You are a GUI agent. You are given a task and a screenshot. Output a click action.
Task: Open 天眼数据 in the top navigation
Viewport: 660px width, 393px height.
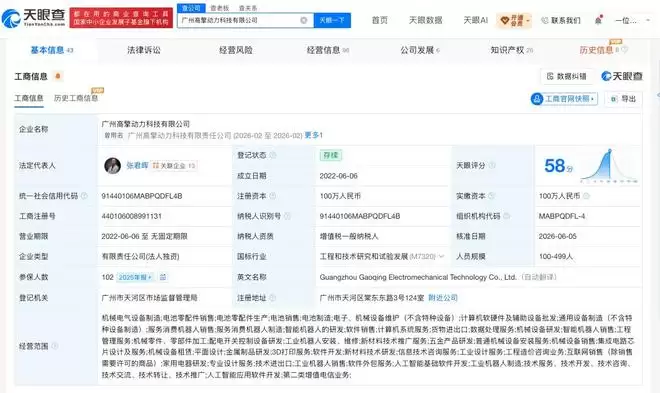pyautogui.click(x=426, y=20)
